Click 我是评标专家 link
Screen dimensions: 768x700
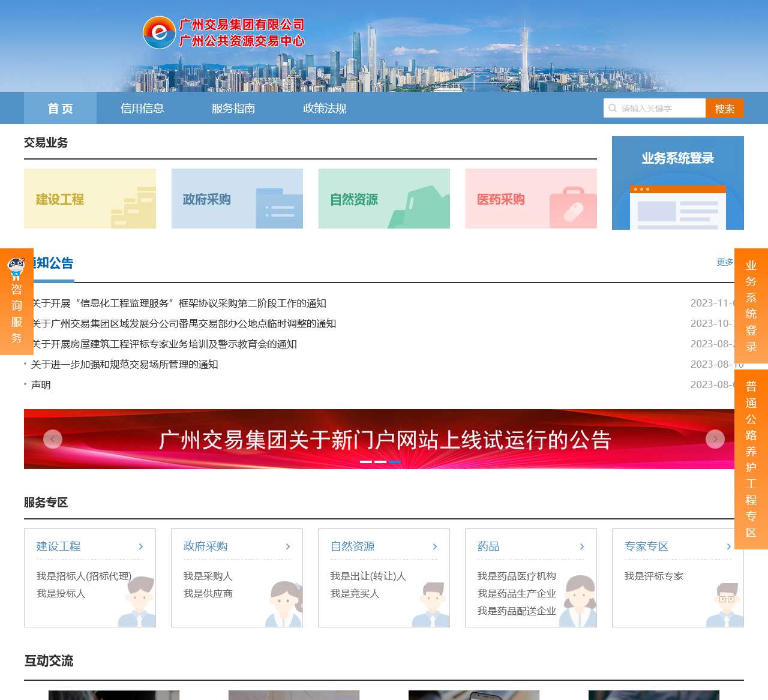point(654,576)
